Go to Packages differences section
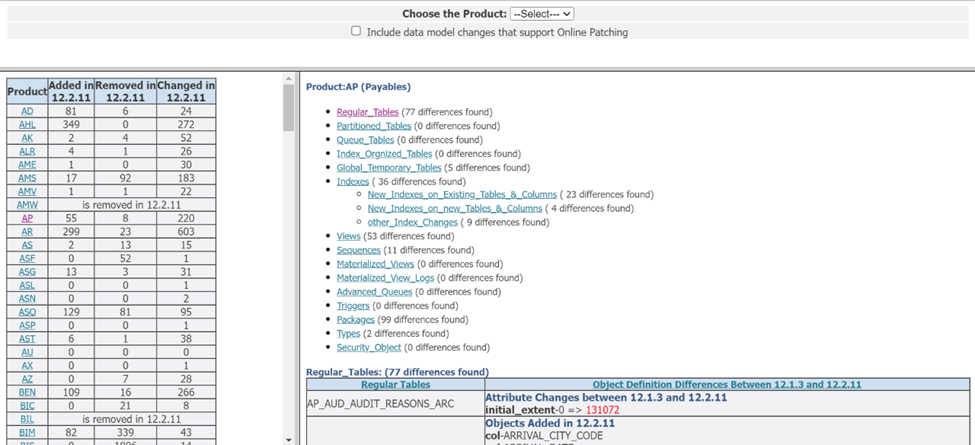The height and width of the screenshot is (445, 975). click(355, 320)
